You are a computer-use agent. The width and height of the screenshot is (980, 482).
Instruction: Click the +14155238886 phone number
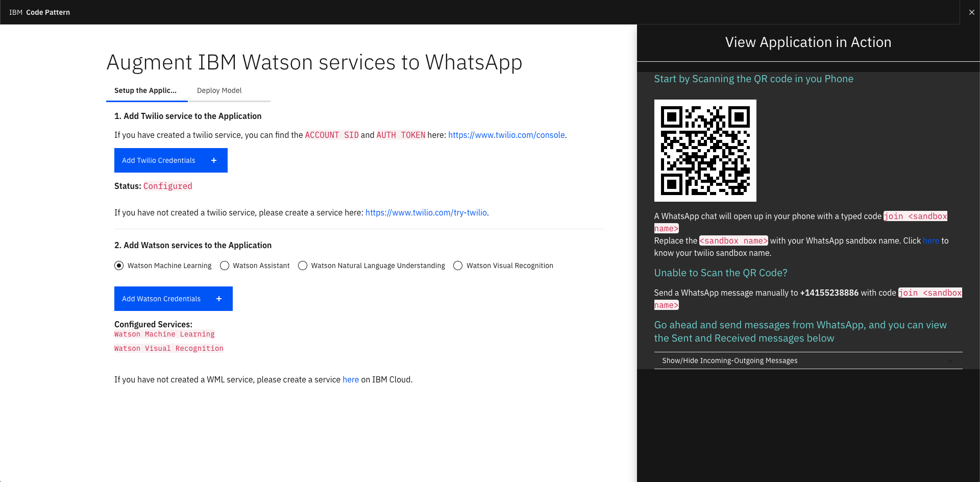coord(829,293)
